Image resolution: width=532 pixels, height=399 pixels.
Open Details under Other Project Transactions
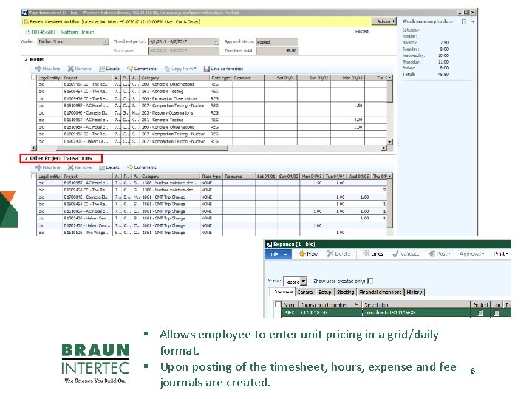109,168
